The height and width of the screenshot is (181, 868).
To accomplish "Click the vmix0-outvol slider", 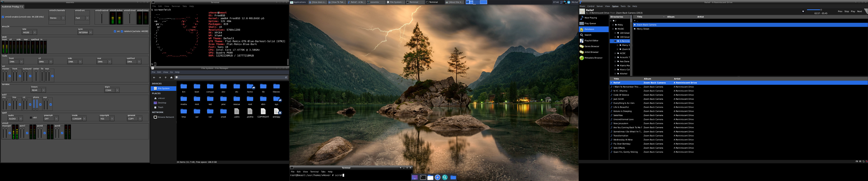I will click(101, 18).
